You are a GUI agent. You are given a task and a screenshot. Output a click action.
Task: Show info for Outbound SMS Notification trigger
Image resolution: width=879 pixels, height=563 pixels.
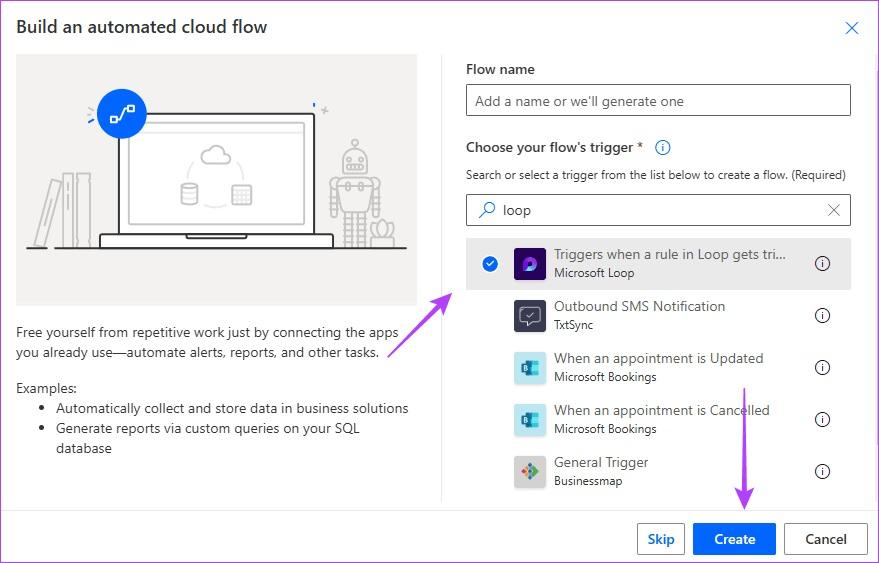(x=822, y=316)
